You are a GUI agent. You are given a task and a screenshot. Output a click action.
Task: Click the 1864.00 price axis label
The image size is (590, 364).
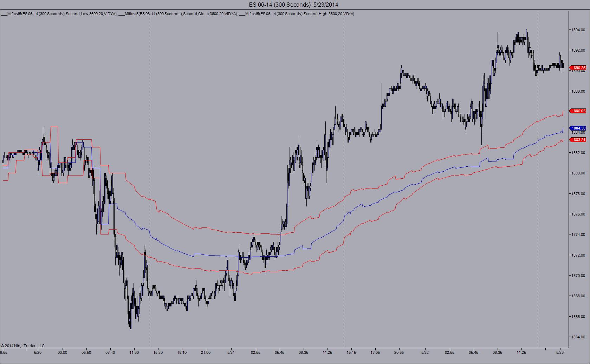pos(578,337)
